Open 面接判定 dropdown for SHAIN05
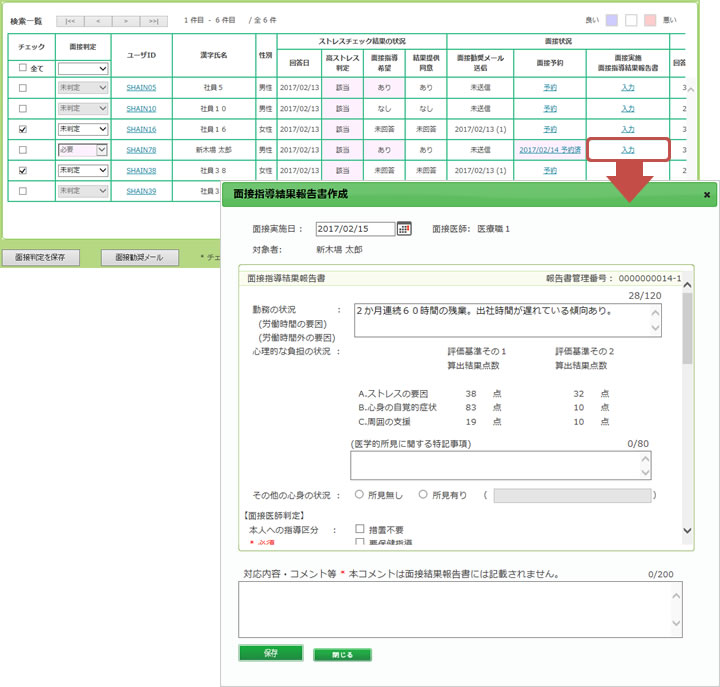720x687 pixels. pyautogui.click(x=83, y=87)
